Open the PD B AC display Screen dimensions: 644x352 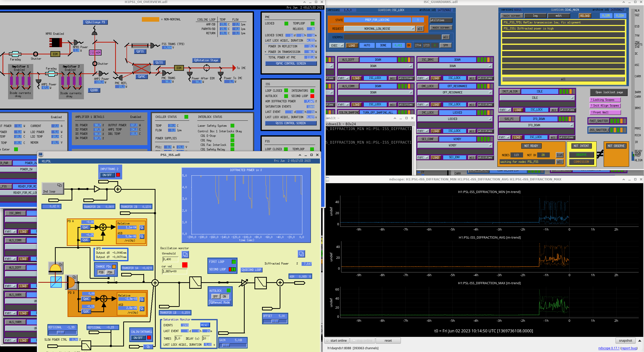(86, 299)
